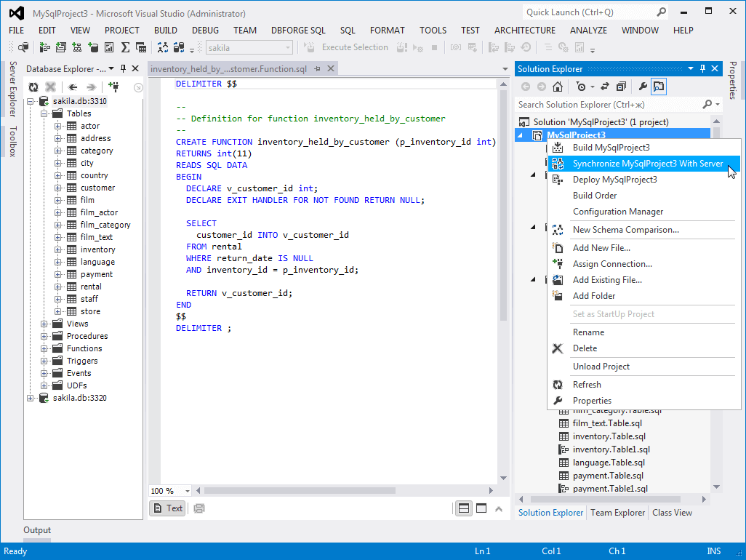Expand the sakila.db:3320 connection node
This screenshot has height=560, width=746.
pyautogui.click(x=31, y=399)
